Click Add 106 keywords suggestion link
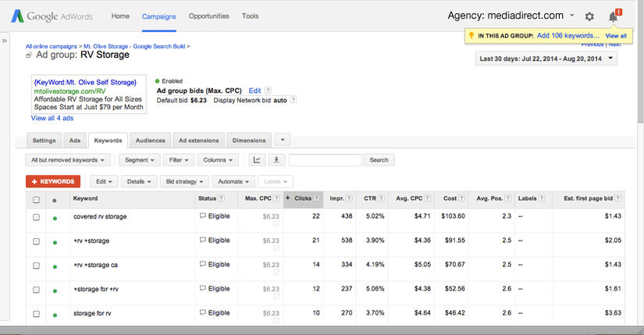The height and width of the screenshot is (335, 644). click(568, 35)
